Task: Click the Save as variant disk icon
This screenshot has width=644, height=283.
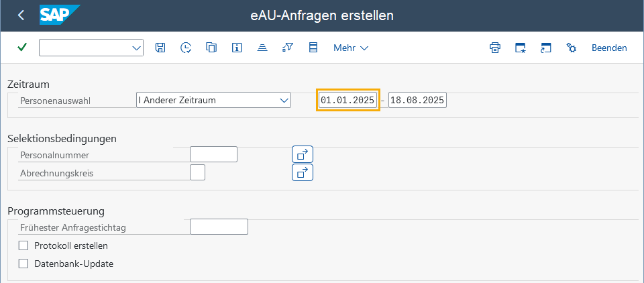Action: [160, 48]
